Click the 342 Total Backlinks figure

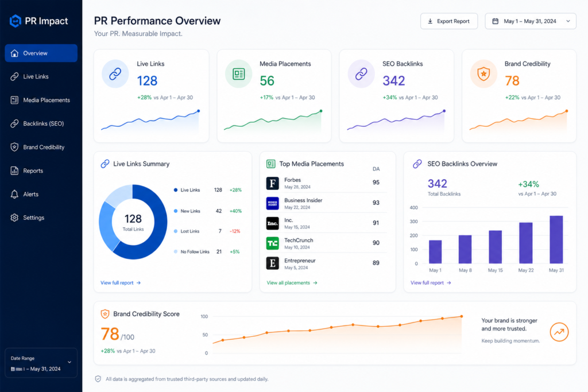coord(437,184)
